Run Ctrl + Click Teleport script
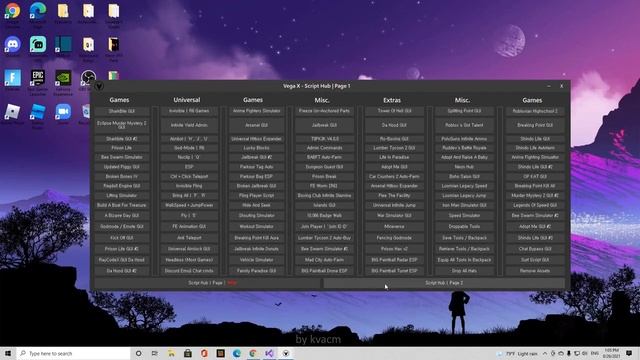This screenshot has height=360, width=640. coord(189,177)
